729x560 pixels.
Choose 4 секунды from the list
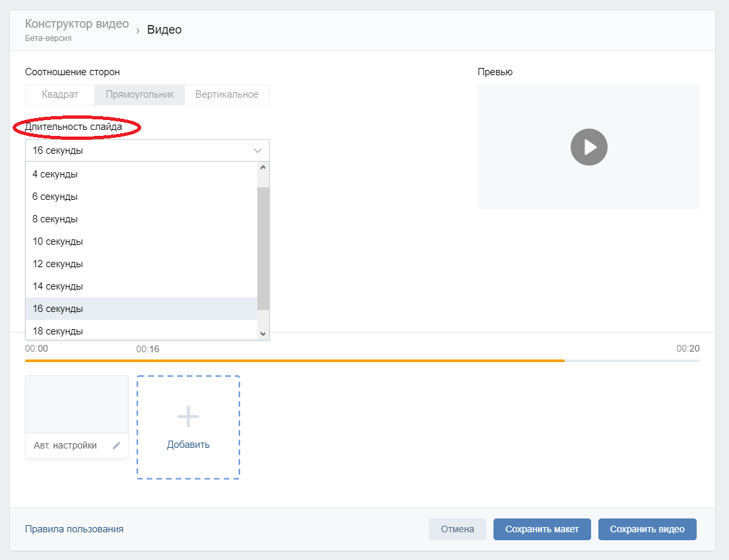click(141, 174)
